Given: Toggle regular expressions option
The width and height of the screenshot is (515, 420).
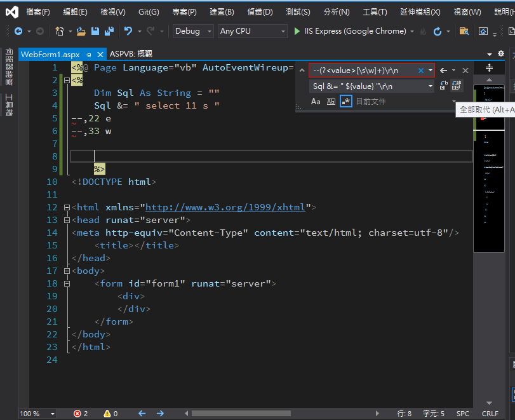Looking at the screenshot, I should coord(346,102).
